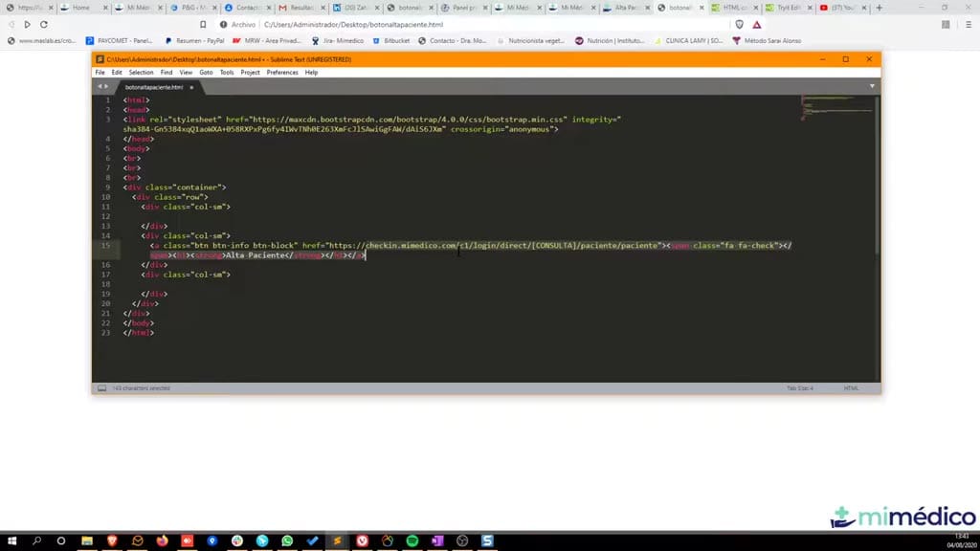The height and width of the screenshot is (551, 980).
Task: Open the Brave shield icon
Action: (740, 24)
